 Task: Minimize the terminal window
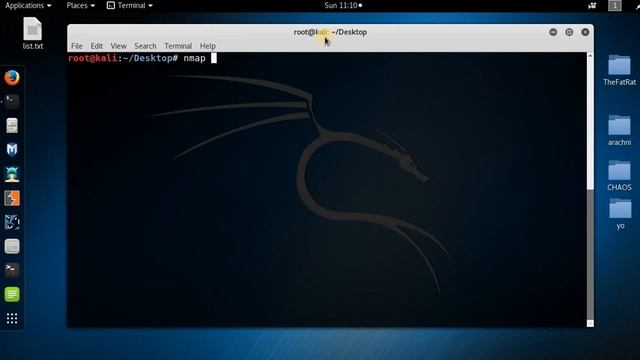click(x=553, y=32)
